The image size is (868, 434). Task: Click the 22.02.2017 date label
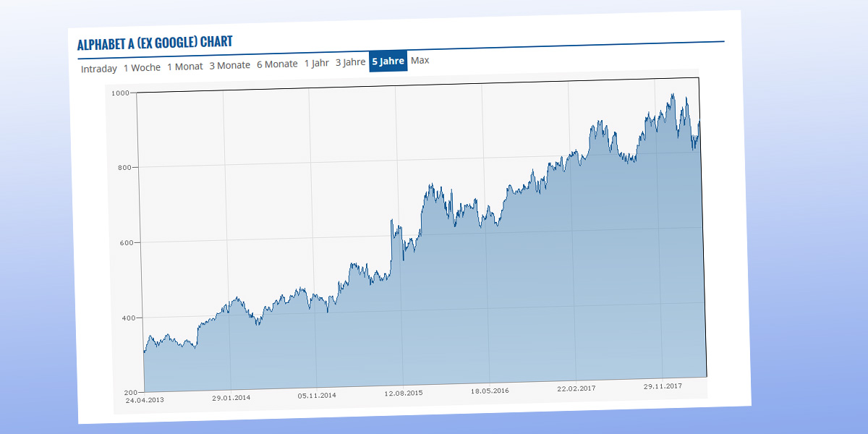point(576,388)
